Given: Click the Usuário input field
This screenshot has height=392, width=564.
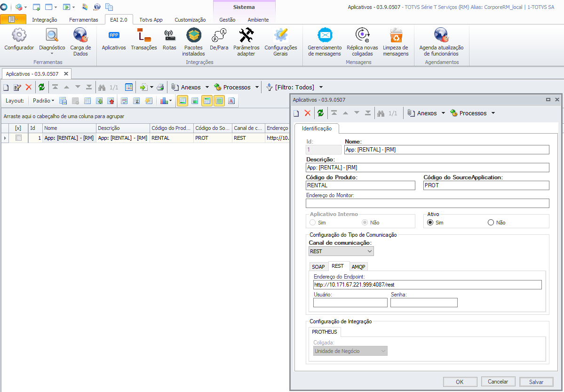Looking at the screenshot, I should pos(350,303).
